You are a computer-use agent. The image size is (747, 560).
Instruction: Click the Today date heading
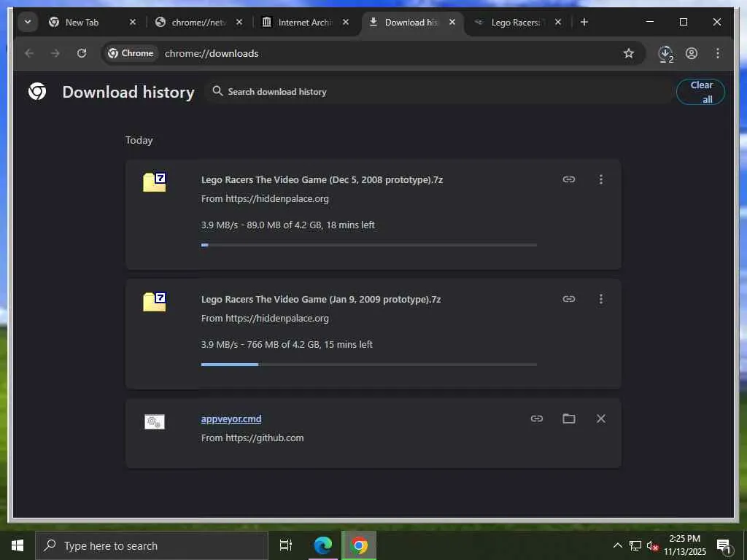pos(139,141)
